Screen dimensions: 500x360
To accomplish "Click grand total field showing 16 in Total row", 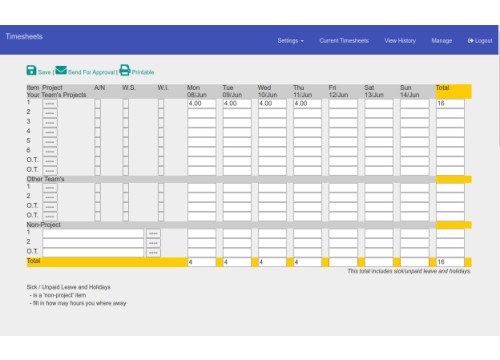I will (x=450, y=262).
